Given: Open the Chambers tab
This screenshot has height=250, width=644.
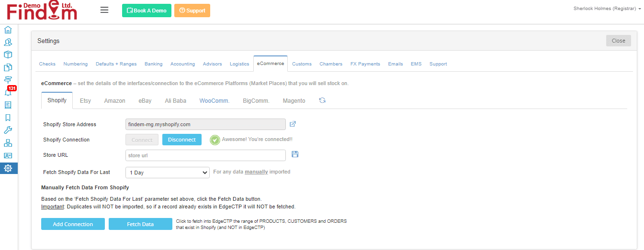Looking at the screenshot, I should tap(331, 64).
